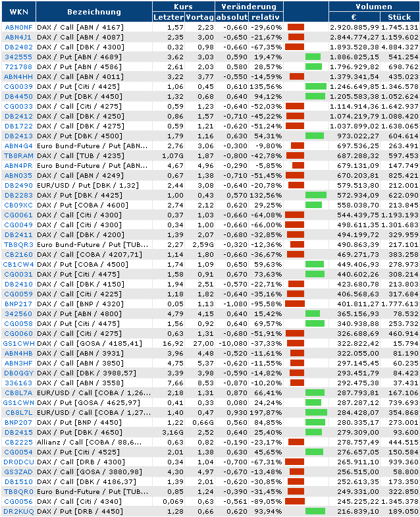Open WKN link ABN4PR
Viewport: 420px width, 517px height.
[x=18, y=166]
